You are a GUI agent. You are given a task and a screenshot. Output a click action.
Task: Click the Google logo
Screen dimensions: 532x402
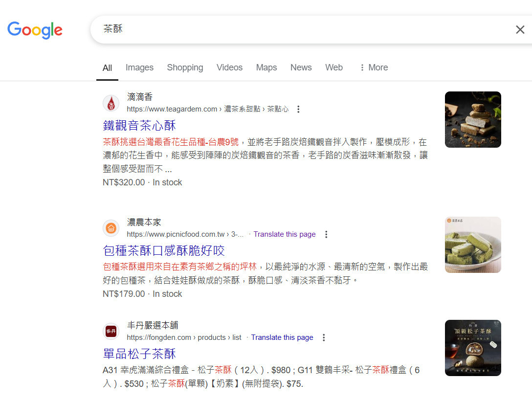35,30
